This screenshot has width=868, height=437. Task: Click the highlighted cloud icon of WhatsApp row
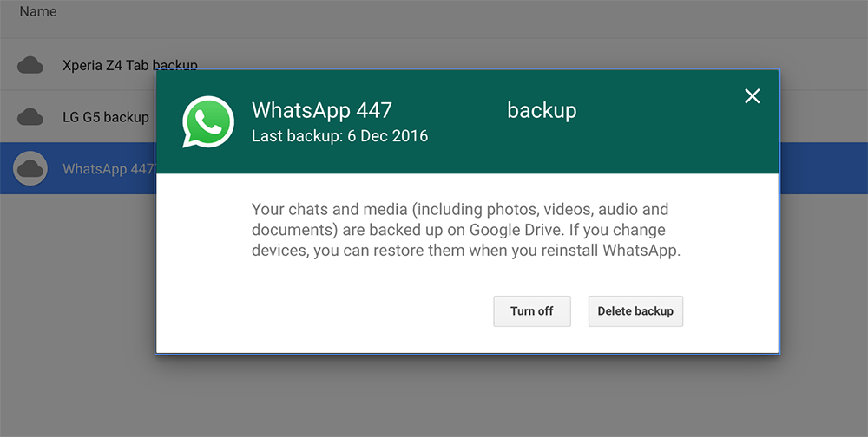click(x=30, y=169)
